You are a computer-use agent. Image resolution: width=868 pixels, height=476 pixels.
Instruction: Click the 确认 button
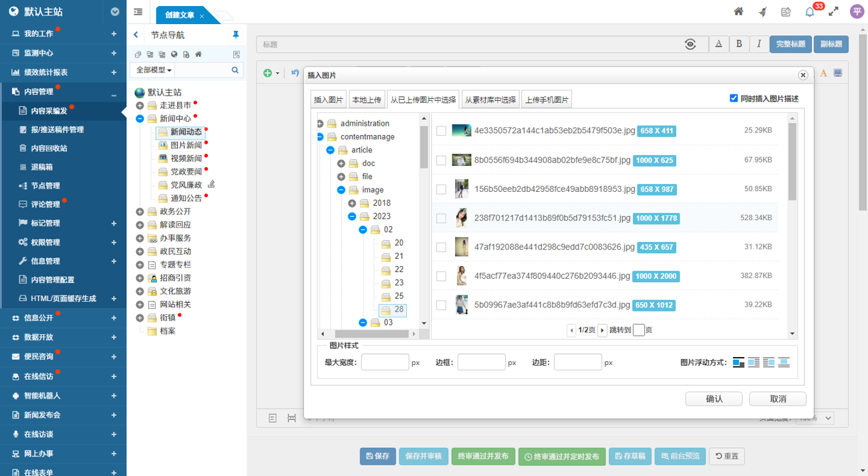714,399
